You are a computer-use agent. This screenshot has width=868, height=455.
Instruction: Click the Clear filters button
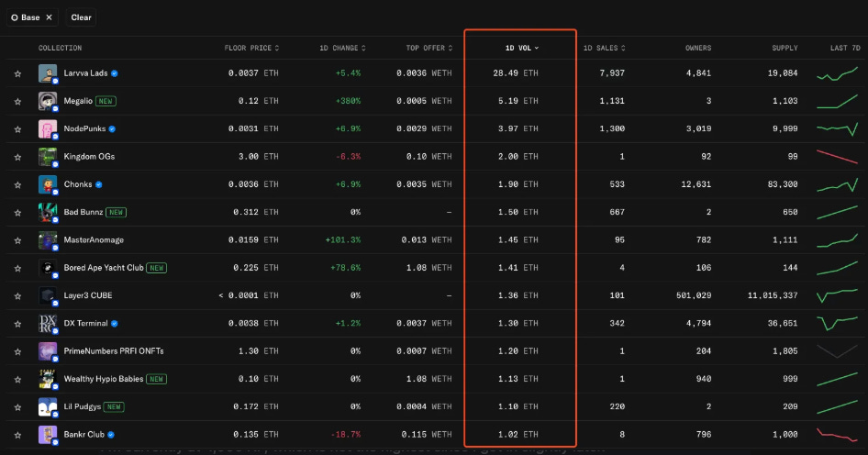tap(81, 17)
